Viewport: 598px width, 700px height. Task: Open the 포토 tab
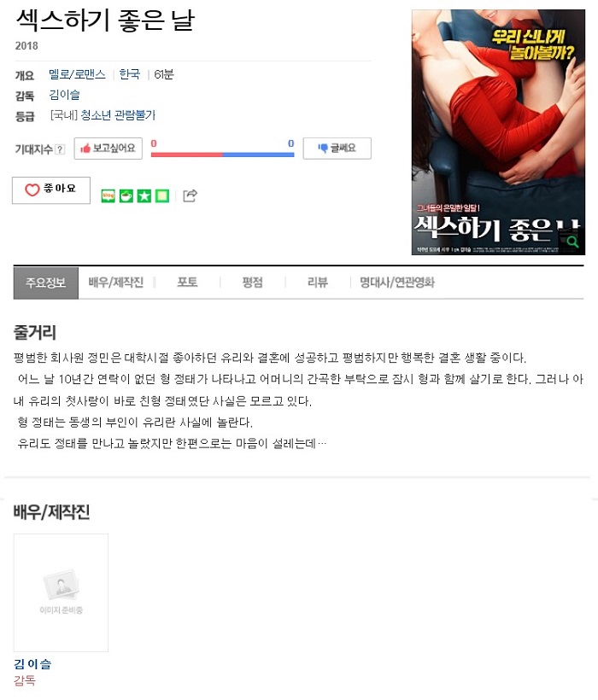(x=188, y=283)
